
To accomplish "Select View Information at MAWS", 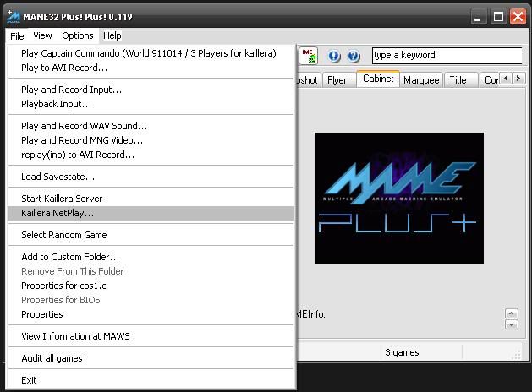I will pos(151,336).
